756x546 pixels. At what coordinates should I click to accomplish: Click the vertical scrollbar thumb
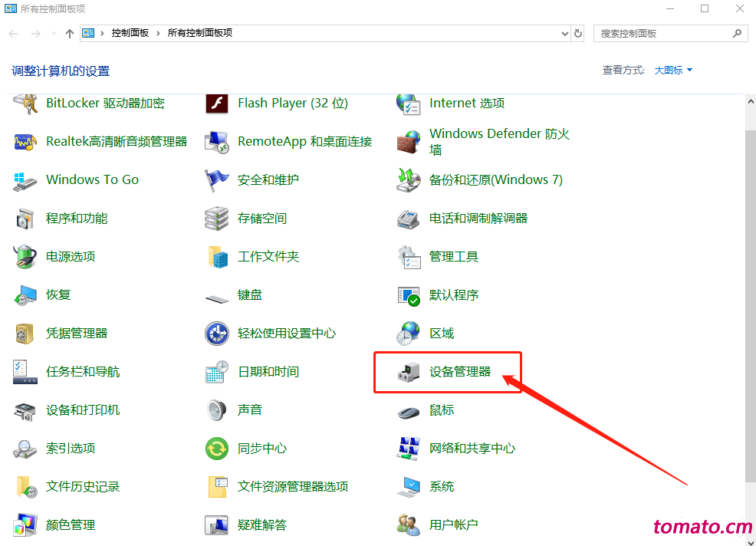pos(750,306)
